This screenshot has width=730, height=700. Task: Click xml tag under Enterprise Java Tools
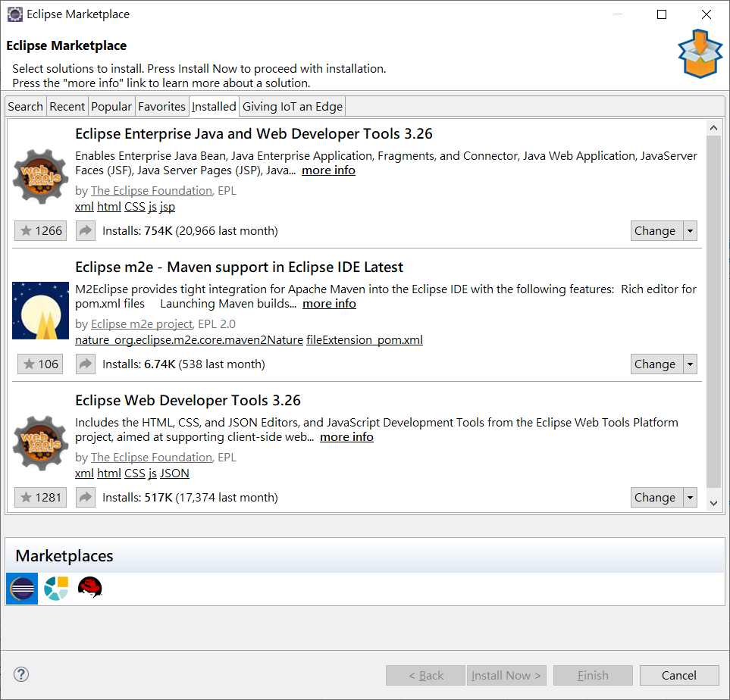pyautogui.click(x=84, y=207)
